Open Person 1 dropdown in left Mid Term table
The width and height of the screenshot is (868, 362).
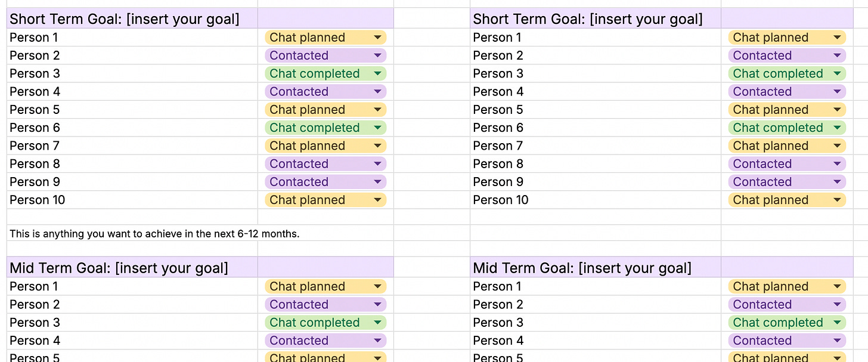(377, 286)
